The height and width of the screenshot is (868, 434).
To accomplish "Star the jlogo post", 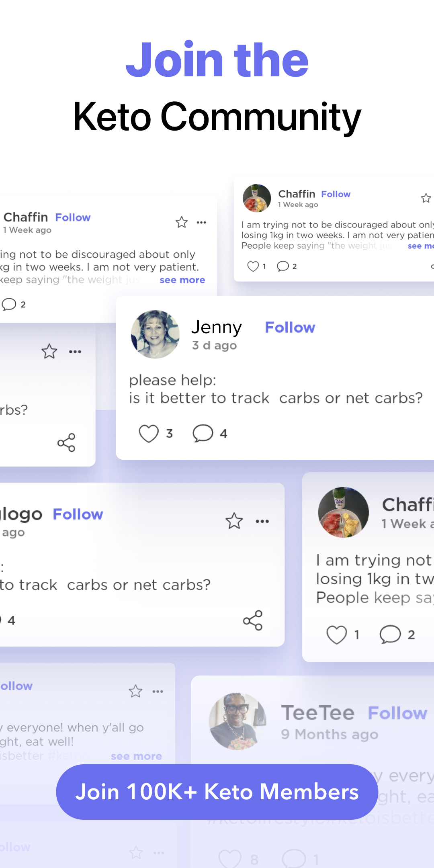I will click(233, 520).
